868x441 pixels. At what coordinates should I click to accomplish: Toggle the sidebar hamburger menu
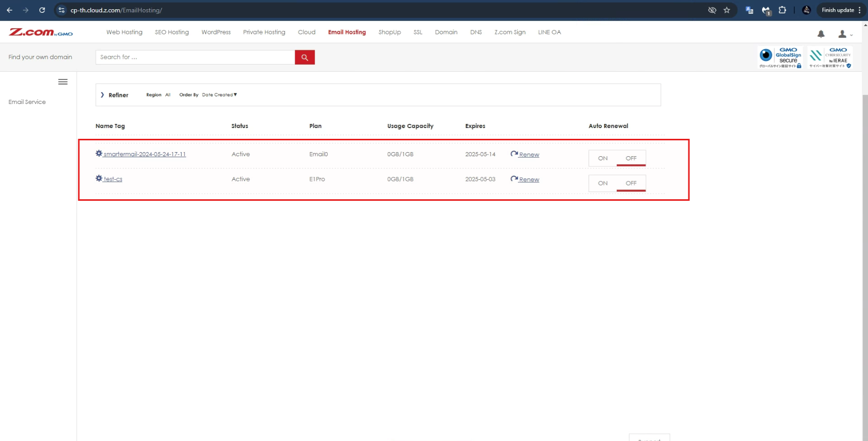tap(63, 82)
